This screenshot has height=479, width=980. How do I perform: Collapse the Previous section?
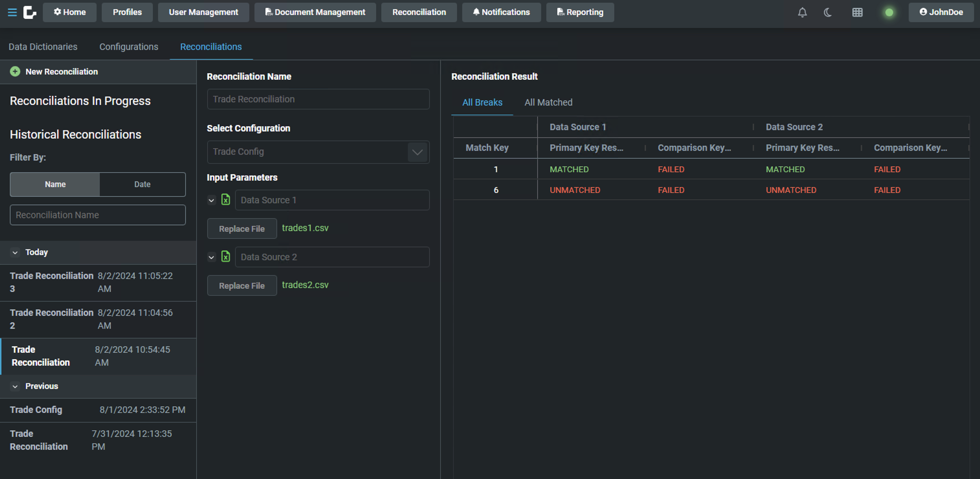[x=15, y=386]
